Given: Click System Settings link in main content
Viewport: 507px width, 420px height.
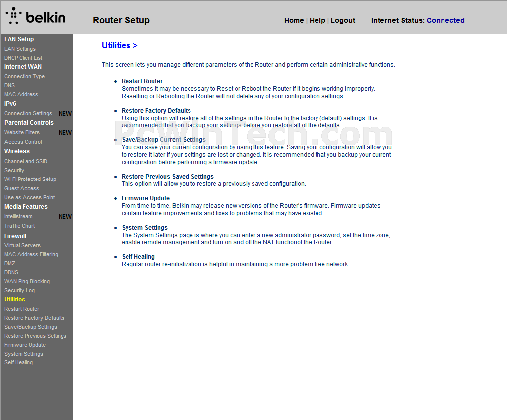Looking at the screenshot, I should 144,228.
